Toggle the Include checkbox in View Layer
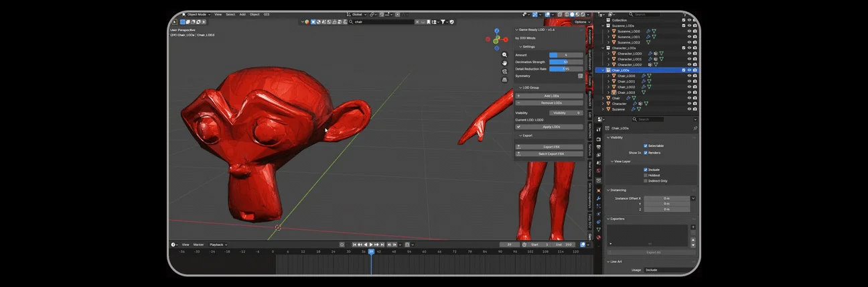 pos(646,170)
